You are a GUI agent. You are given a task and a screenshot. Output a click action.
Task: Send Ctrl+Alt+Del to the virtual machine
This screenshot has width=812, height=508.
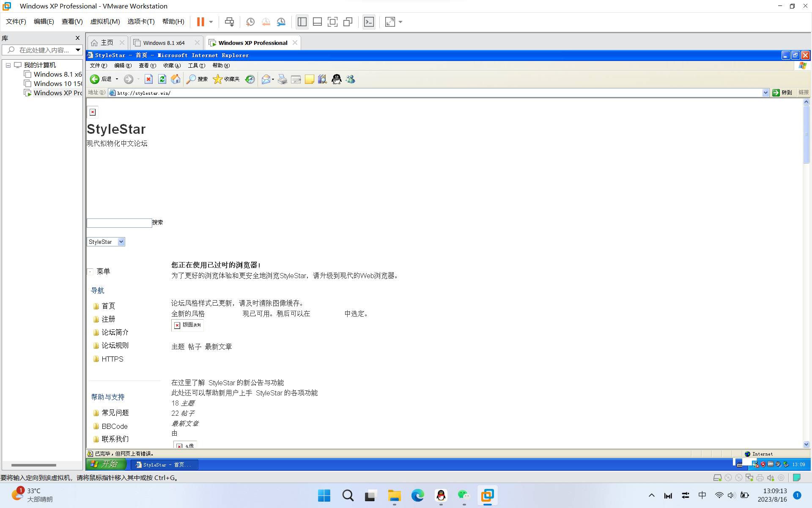[229, 22]
